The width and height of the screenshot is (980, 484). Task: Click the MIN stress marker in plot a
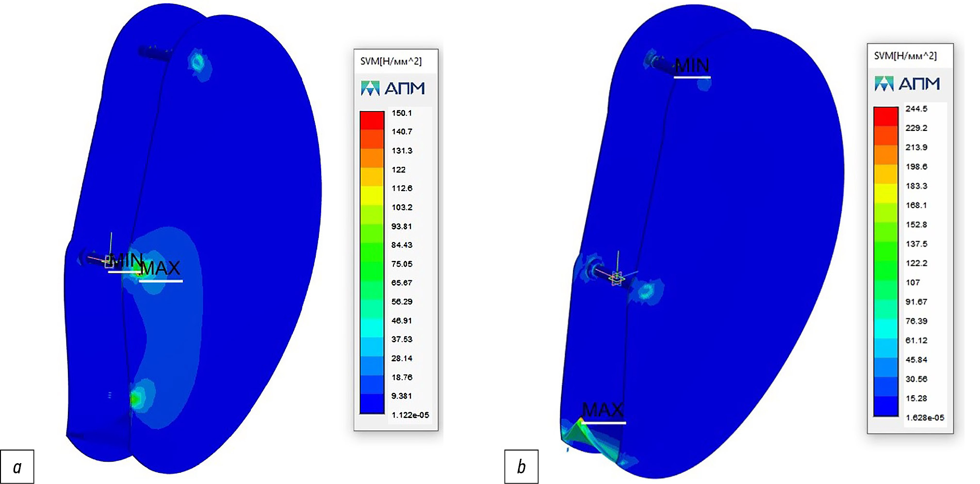tap(125, 261)
